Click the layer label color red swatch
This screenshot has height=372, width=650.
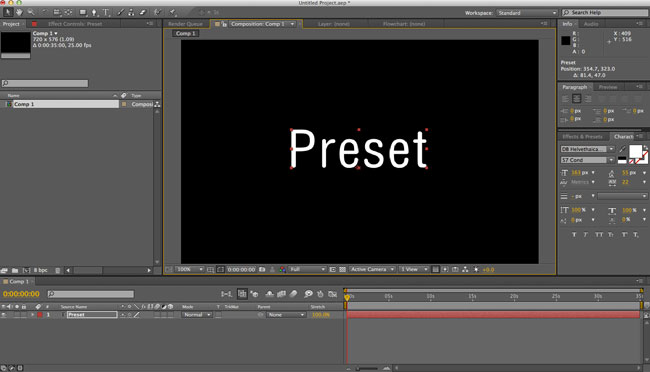coord(40,315)
